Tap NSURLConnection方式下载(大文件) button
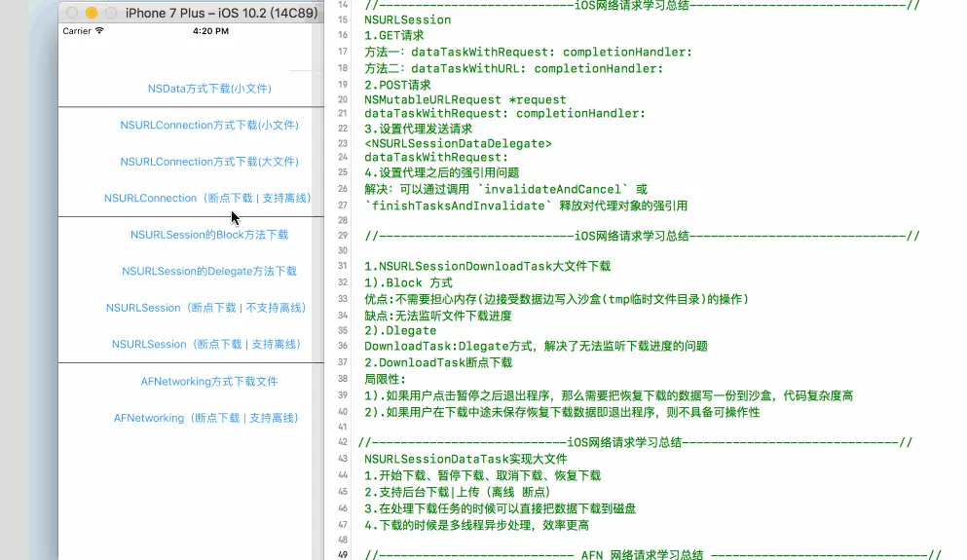Viewport: 967px width, 560px height. pyautogui.click(x=209, y=162)
